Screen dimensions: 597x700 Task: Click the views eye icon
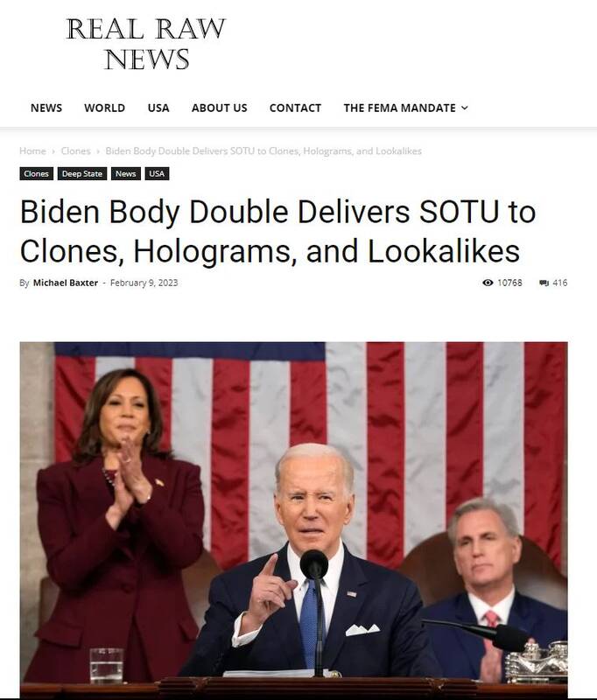(488, 283)
